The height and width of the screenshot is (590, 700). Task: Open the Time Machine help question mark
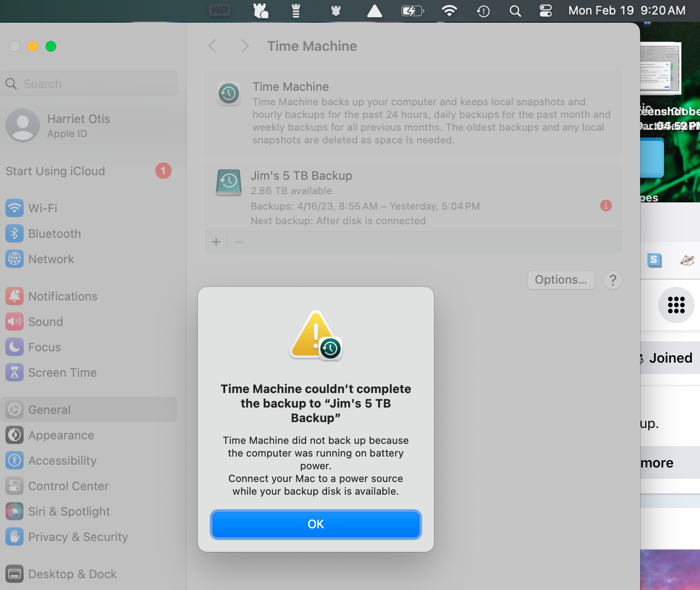pyautogui.click(x=613, y=280)
